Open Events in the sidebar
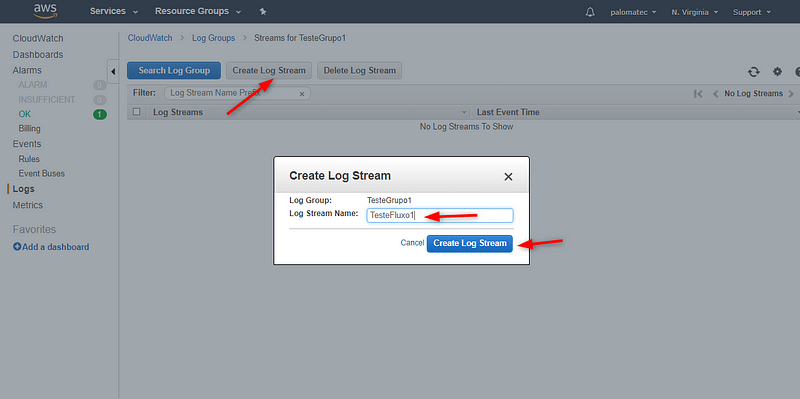Screen dimensions: 800x399 (x=27, y=144)
